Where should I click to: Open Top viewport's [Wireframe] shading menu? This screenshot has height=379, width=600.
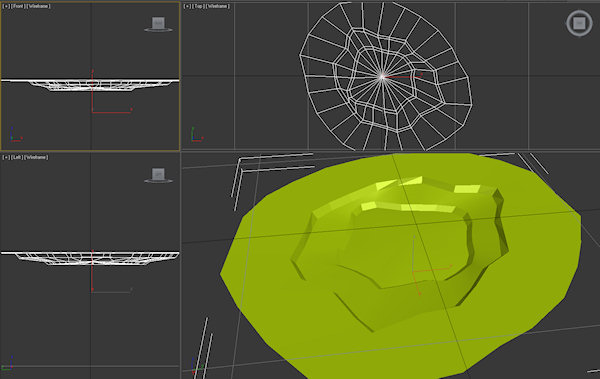pyautogui.click(x=217, y=6)
